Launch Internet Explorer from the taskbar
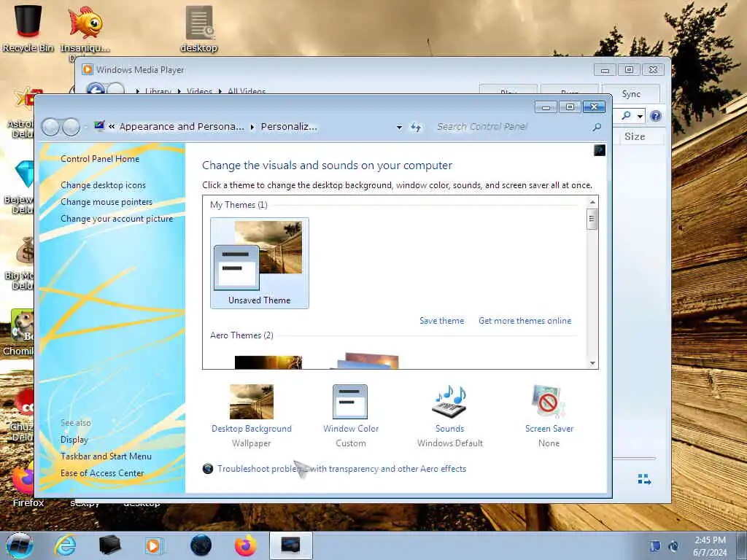This screenshot has width=747, height=560. (x=65, y=545)
